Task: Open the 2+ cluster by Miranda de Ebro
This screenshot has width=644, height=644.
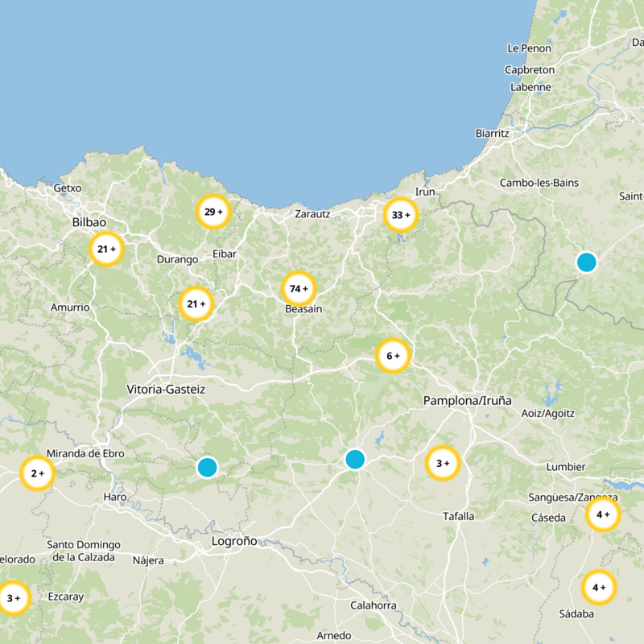Action: point(37,473)
